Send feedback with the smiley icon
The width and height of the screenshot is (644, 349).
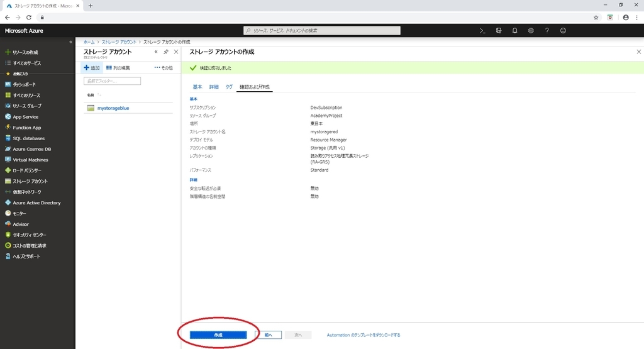[563, 31]
